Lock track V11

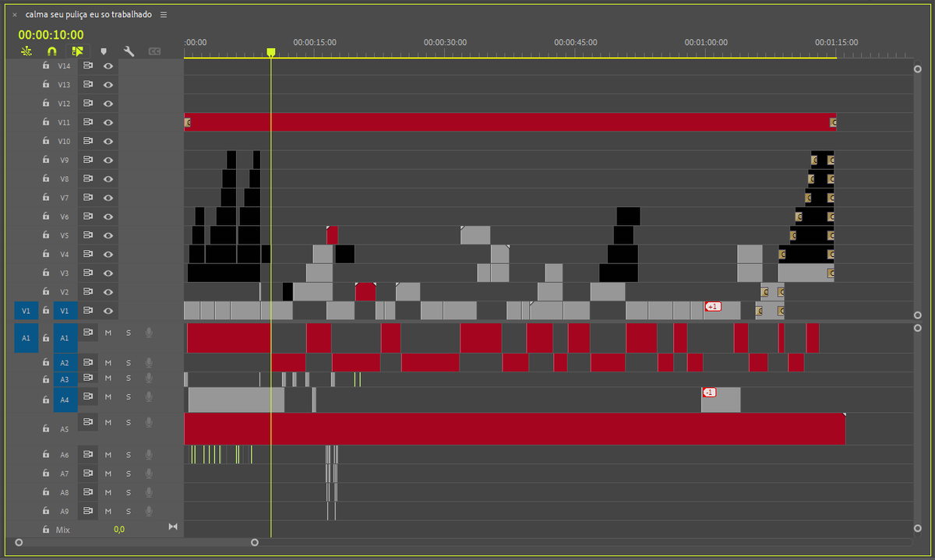click(x=46, y=122)
